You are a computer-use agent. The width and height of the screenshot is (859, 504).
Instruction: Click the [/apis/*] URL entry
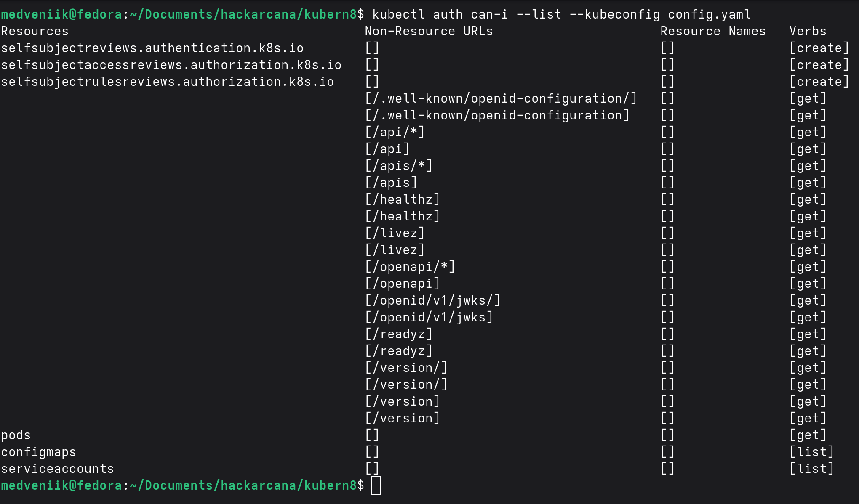399,166
